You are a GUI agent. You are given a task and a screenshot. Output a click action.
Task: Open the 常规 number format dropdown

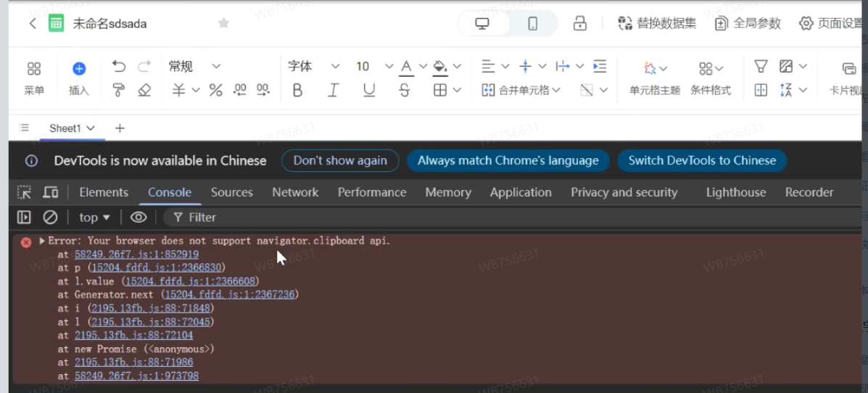[x=194, y=67]
